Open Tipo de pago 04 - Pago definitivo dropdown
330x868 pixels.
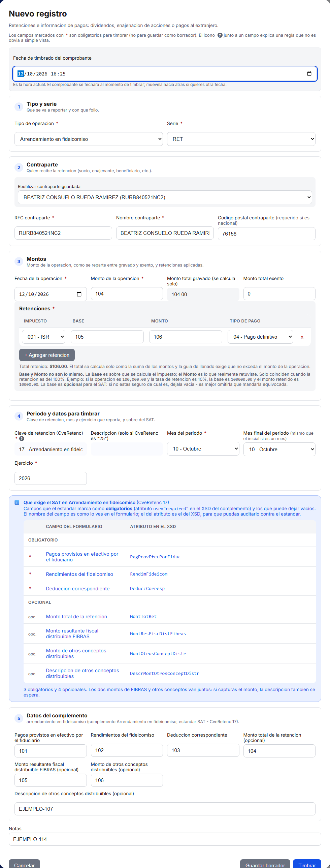[260, 337]
